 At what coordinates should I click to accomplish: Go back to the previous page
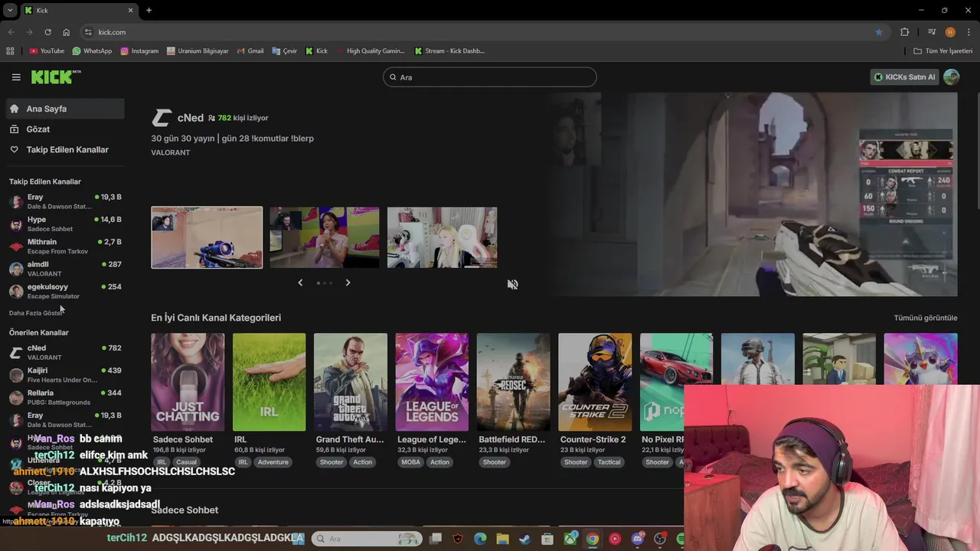tap(11, 32)
